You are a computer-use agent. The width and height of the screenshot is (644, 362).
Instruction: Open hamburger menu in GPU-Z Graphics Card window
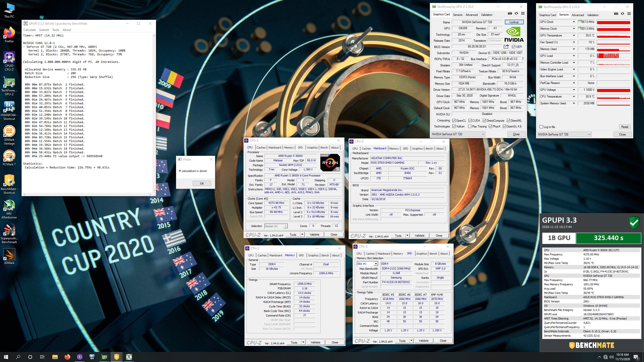point(523,14)
